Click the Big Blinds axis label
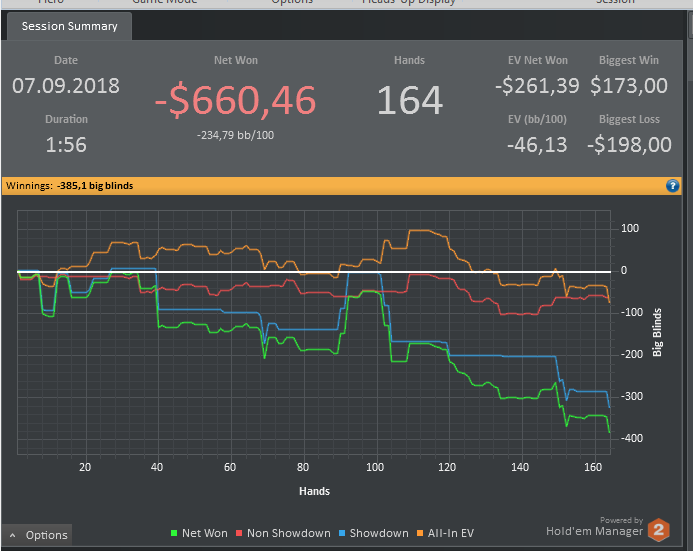The height and width of the screenshot is (551, 693). coord(657,332)
